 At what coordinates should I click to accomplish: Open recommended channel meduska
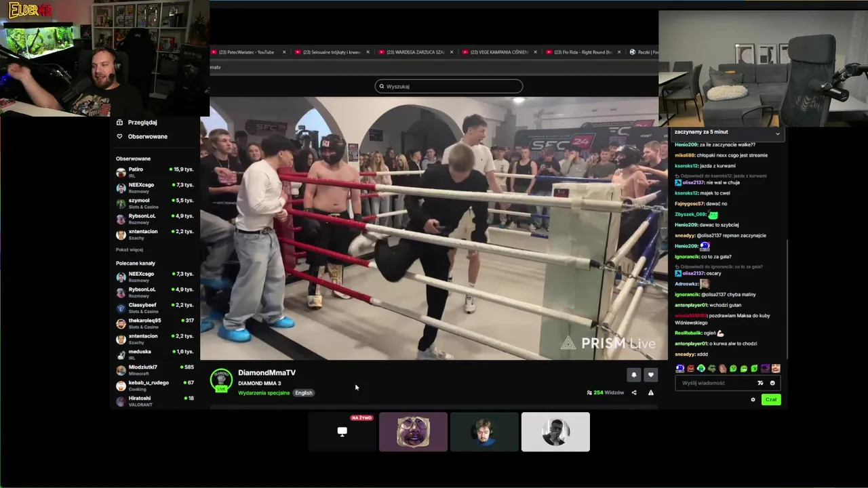(x=155, y=354)
